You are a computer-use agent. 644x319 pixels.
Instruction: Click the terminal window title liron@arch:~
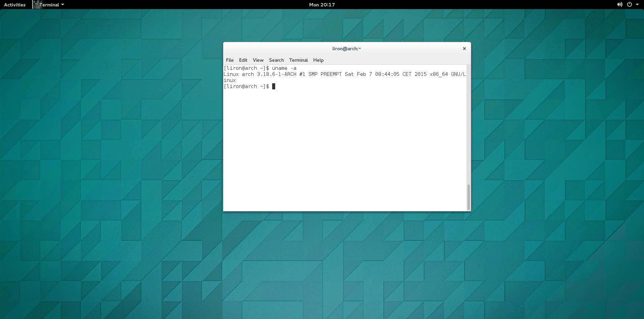pos(347,49)
